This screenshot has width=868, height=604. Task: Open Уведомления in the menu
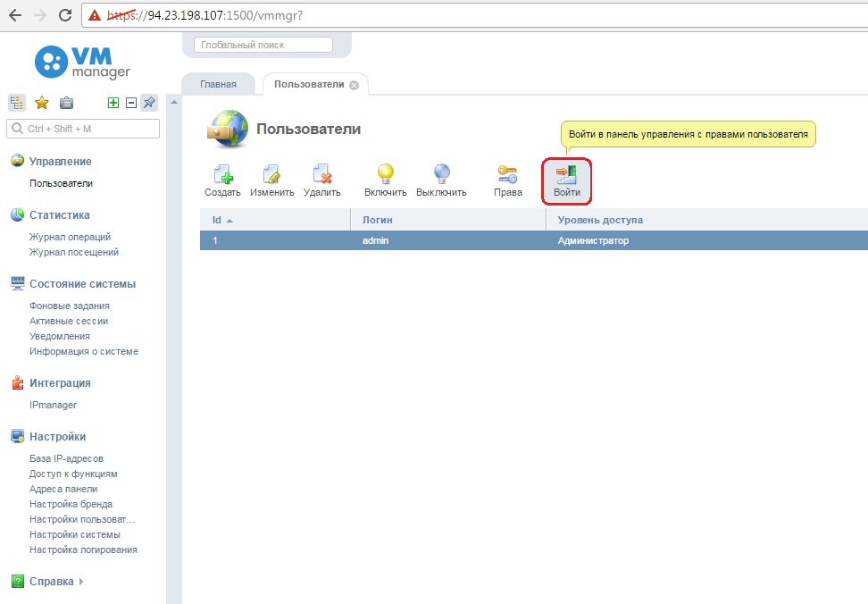[x=59, y=336]
